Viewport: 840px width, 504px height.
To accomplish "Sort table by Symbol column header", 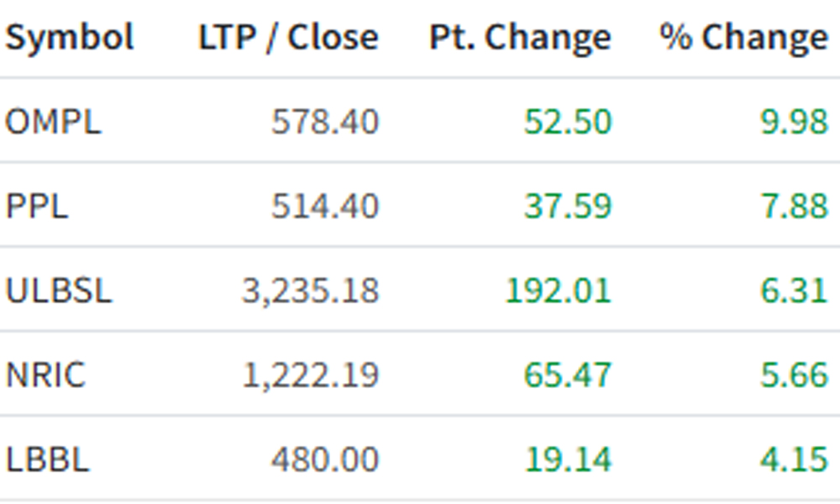I will click(70, 38).
